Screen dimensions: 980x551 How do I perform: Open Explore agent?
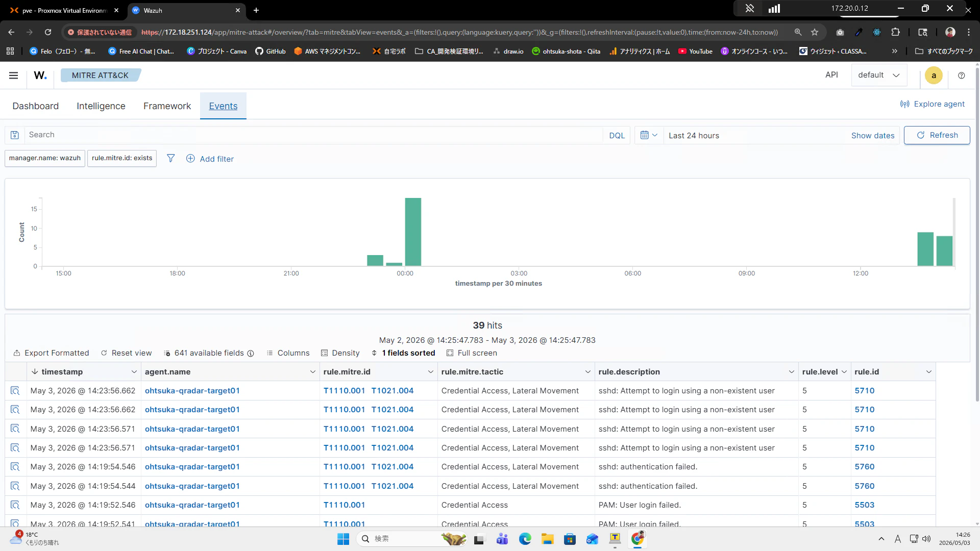click(x=933, y=104)
